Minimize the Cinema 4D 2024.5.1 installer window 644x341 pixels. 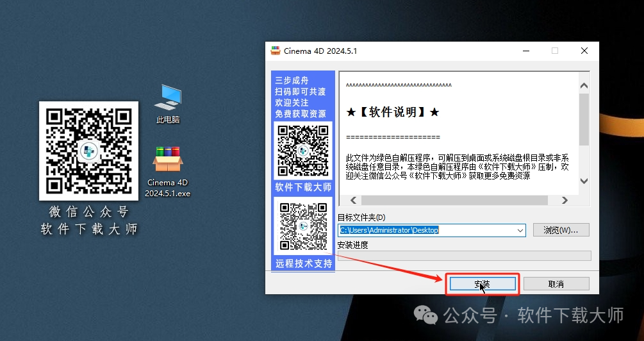(525, 51)
